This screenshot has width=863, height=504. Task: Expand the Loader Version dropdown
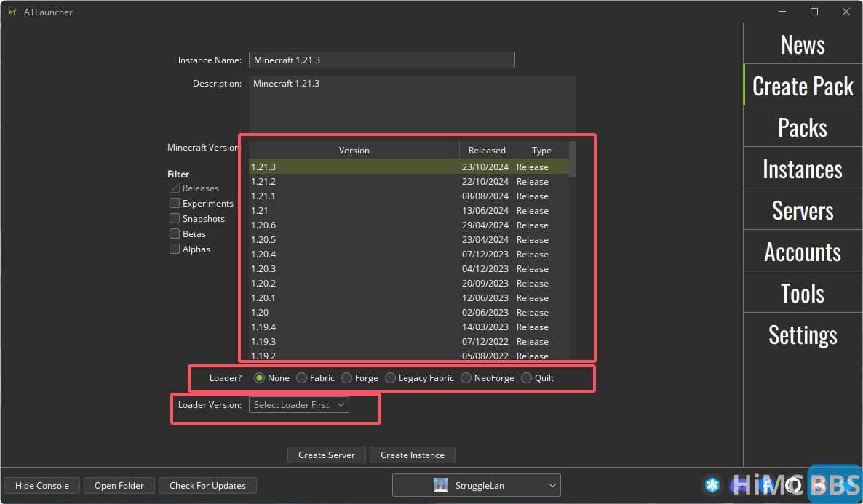click(298, 405)
